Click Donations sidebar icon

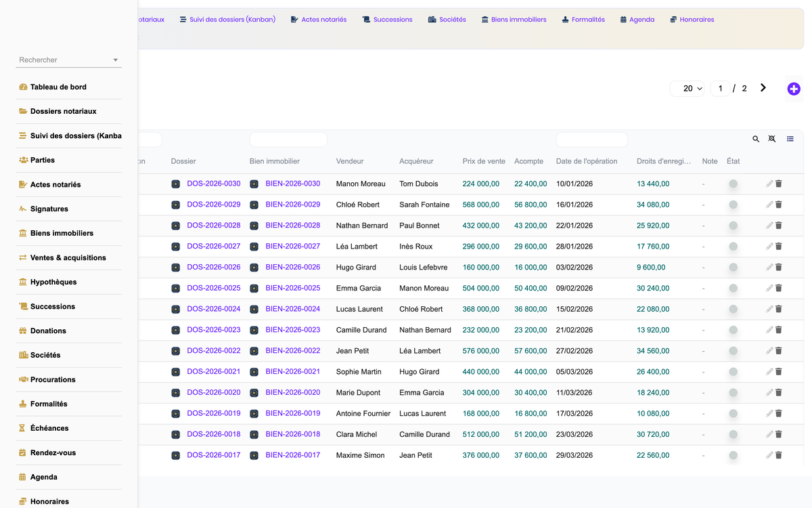pos(23,331)
